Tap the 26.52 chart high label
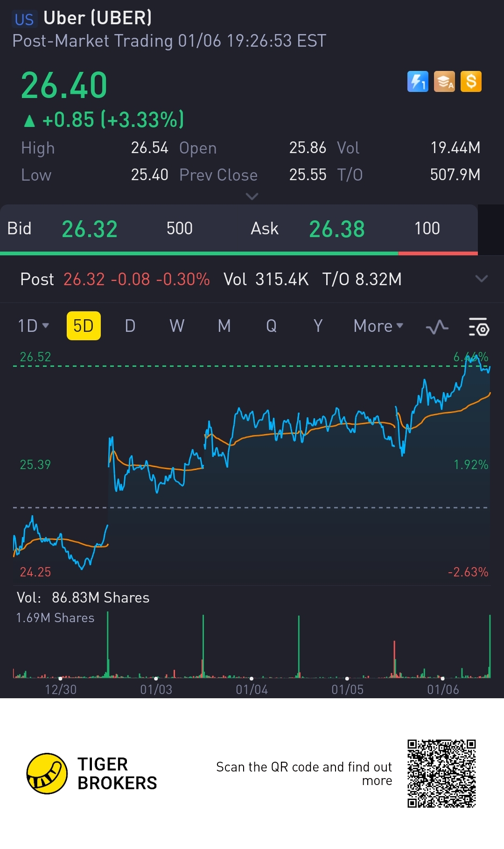Screen dimensions: 504x849 [35, 357]
